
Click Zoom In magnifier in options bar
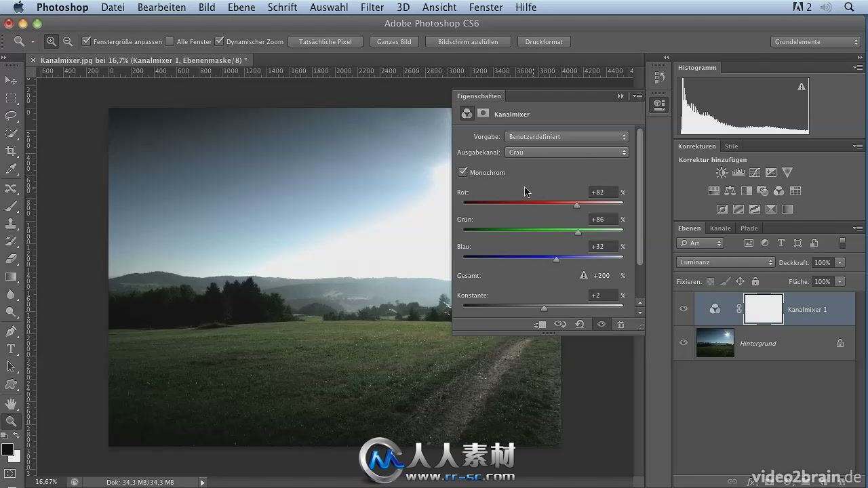[52, 41]
